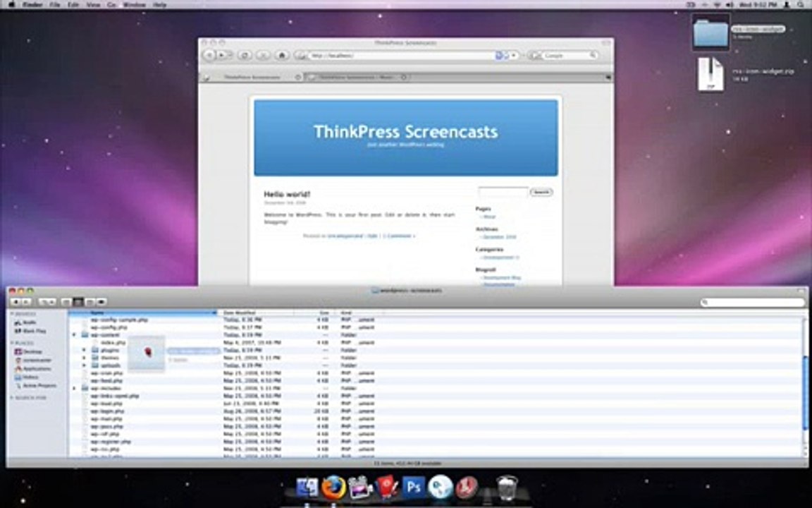The height and width of the screenshot is (508, 812).
Task: Select the rss-icon-widget.zip file on desktop
Action: [710, 74]
